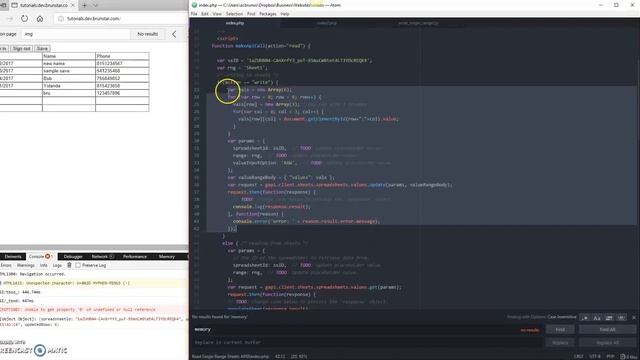
Task: Click the find input containing 'memory'
Action: click(x=367, y=329)
